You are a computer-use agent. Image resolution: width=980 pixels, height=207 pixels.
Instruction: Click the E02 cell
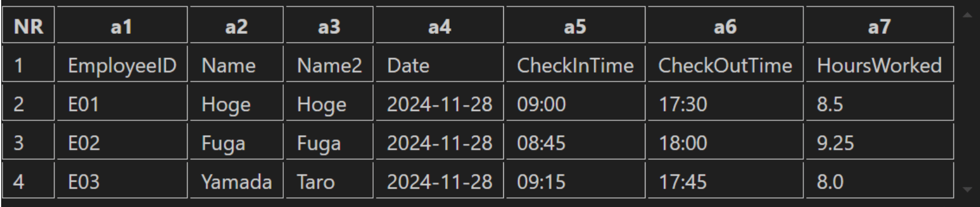coord(122,142)
